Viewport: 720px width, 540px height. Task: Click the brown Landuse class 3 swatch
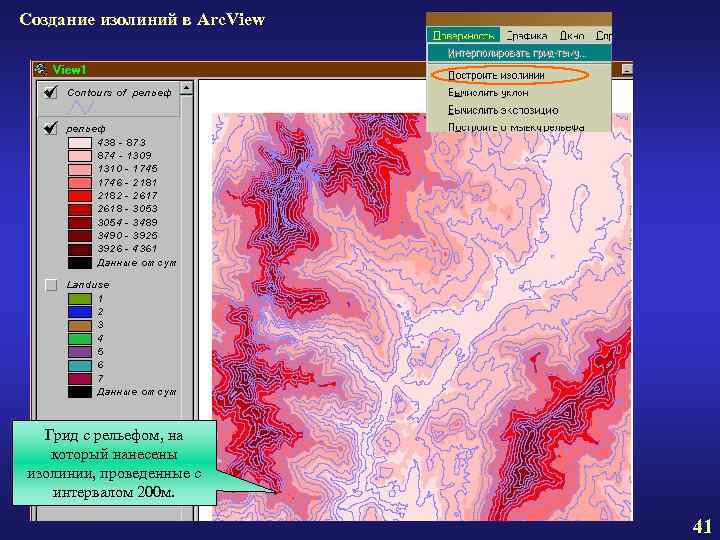tap(80, 326)
